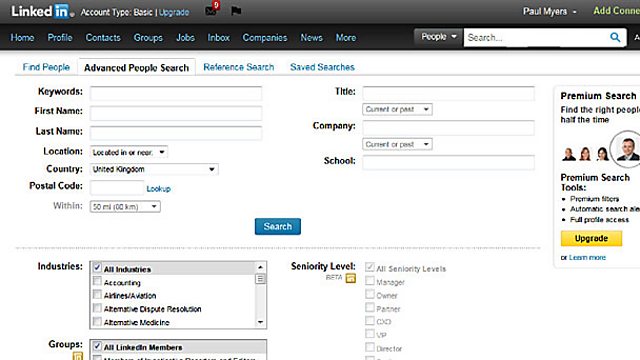
Task: Open the mail notifications icon
Action: pyautogui.click(x=212, y=10)
